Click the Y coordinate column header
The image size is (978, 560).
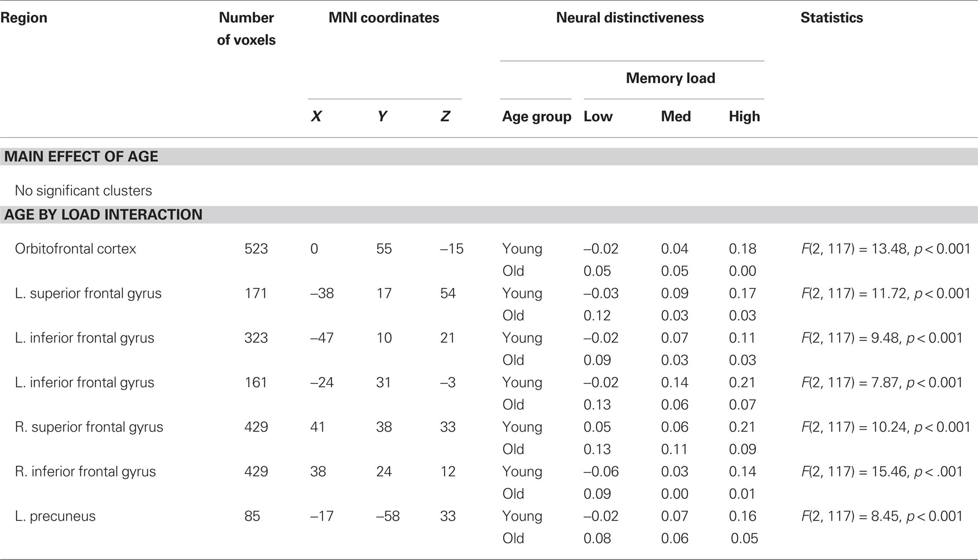click(382, 117)
